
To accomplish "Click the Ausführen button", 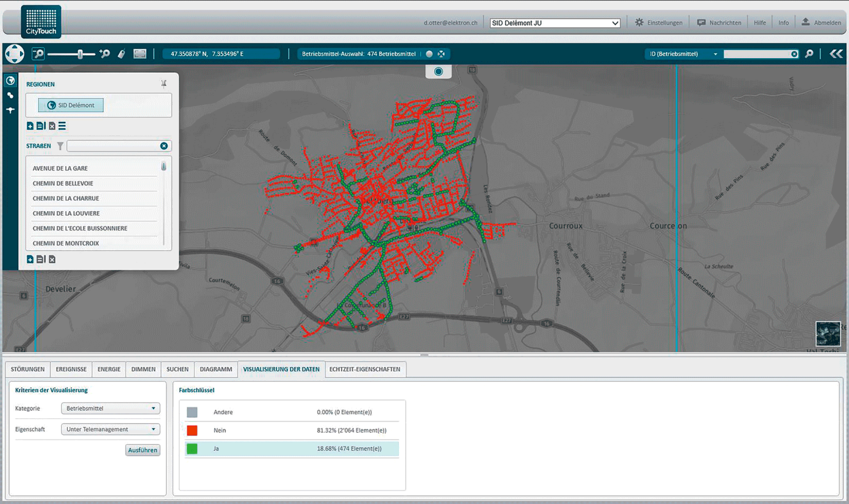I will tap(143, 450).
